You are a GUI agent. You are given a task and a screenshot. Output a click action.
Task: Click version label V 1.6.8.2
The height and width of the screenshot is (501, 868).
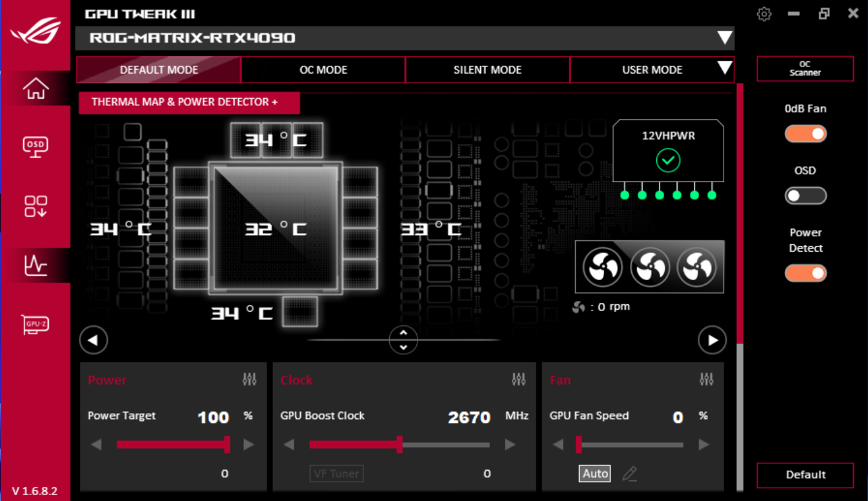[x=35, y=491]
